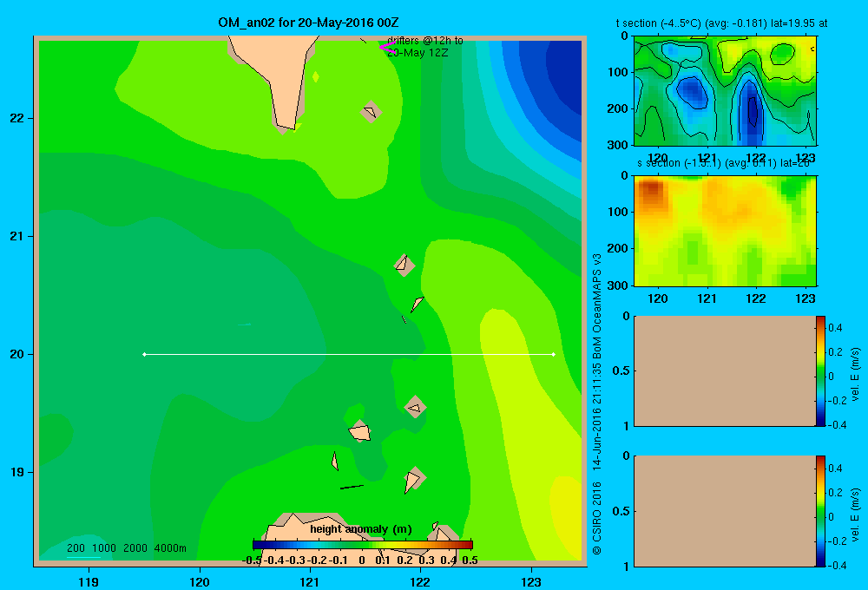Click the '200 1000 2000 4000m' depth legend
Viewport: 868px width, 590px height.
click(x=126, y=548)
